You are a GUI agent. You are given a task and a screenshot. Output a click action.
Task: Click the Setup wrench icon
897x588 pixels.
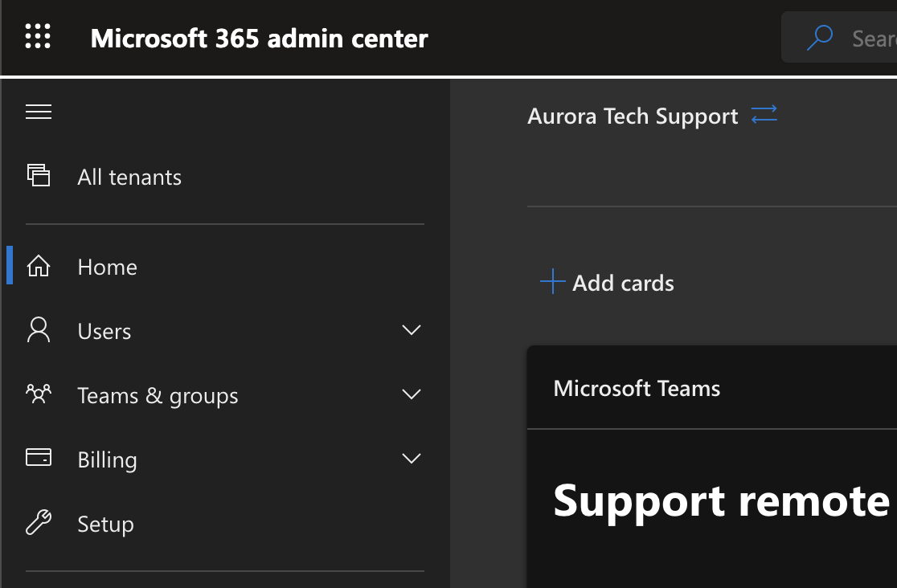click(x=39, y=522)
